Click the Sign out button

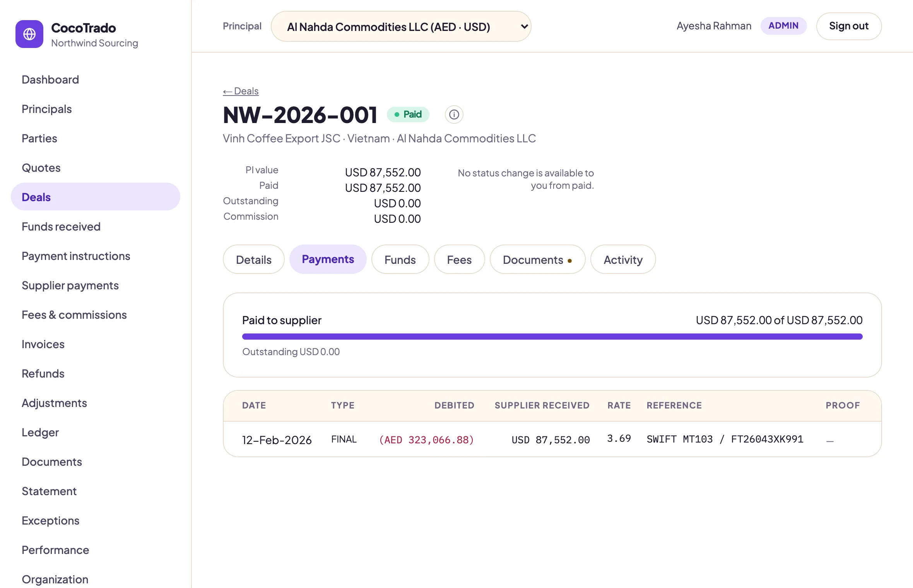point(849,26)
